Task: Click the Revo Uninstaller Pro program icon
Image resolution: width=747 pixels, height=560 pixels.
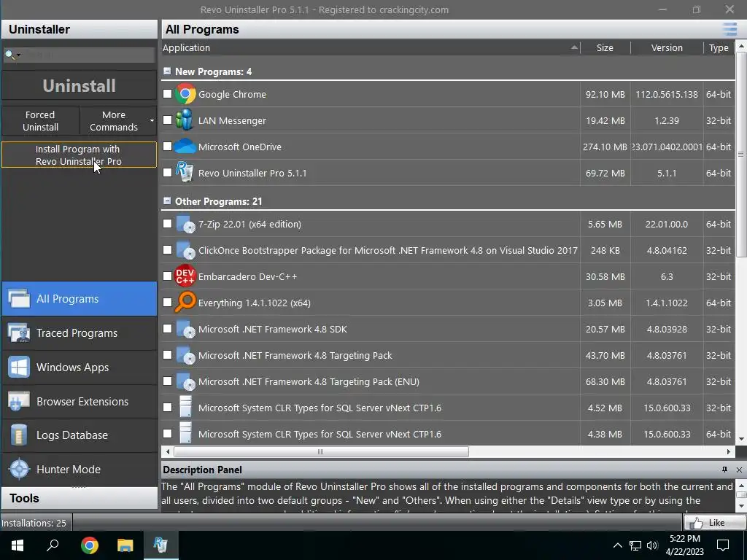Action: point(185,172)
